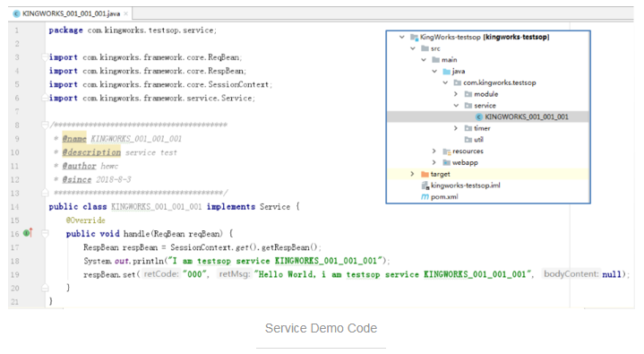Click the timer package icon
644x354 pixels.
pyautogui.click(x=468, y=128)
